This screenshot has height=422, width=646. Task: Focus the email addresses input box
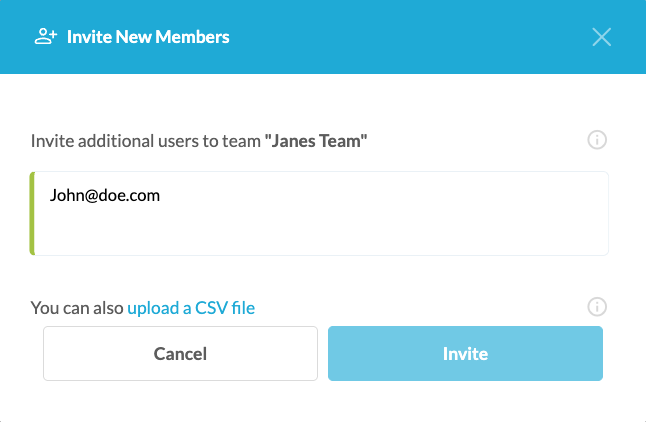tap(320, 213)
